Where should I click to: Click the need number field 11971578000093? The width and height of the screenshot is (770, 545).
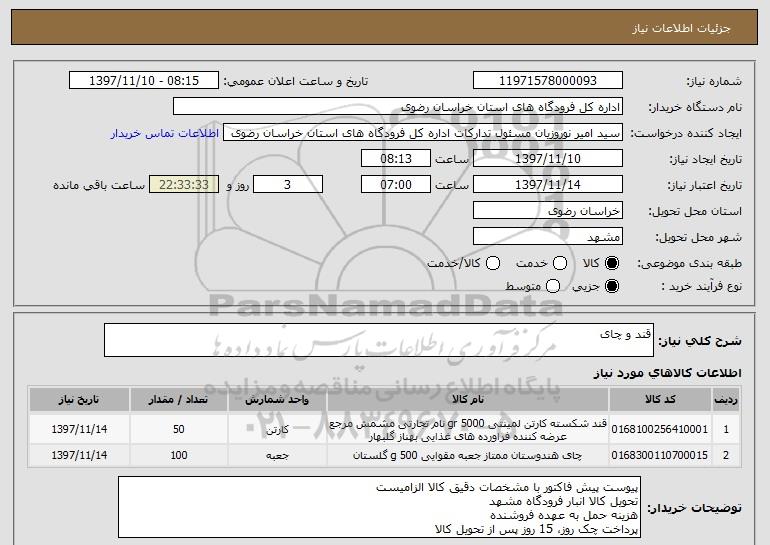548,81
